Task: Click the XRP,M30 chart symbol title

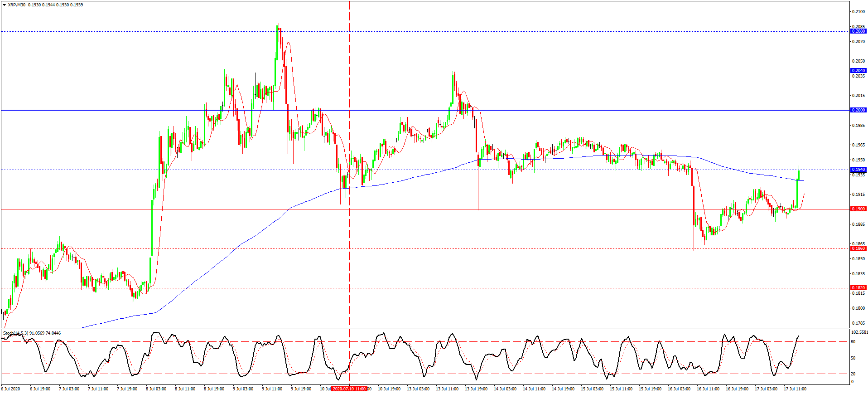Action: (x=16, y=5)
